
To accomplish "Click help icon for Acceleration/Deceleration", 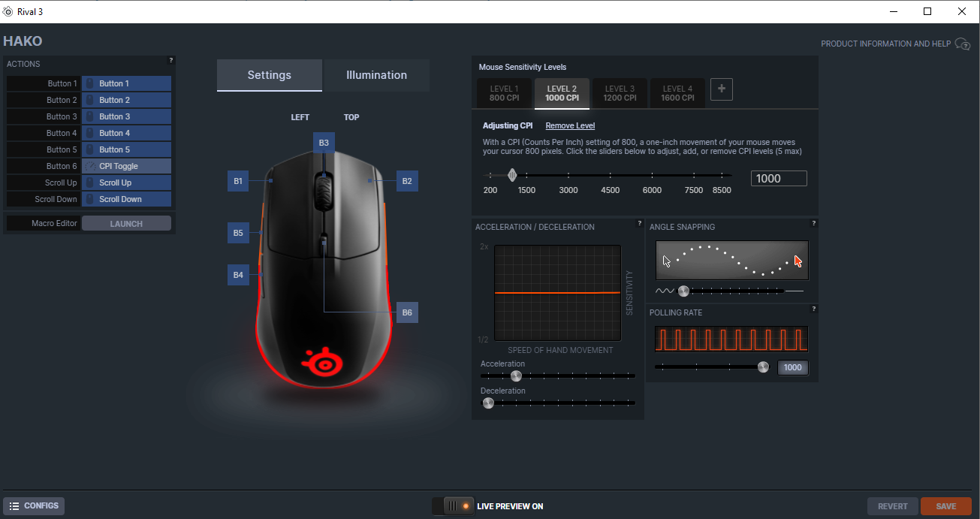I will (x=640, y=223).
